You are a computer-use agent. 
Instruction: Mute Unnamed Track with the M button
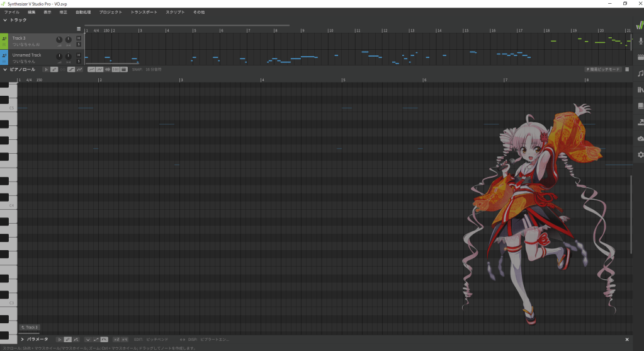pyautogui.click(x=79, y=55)
